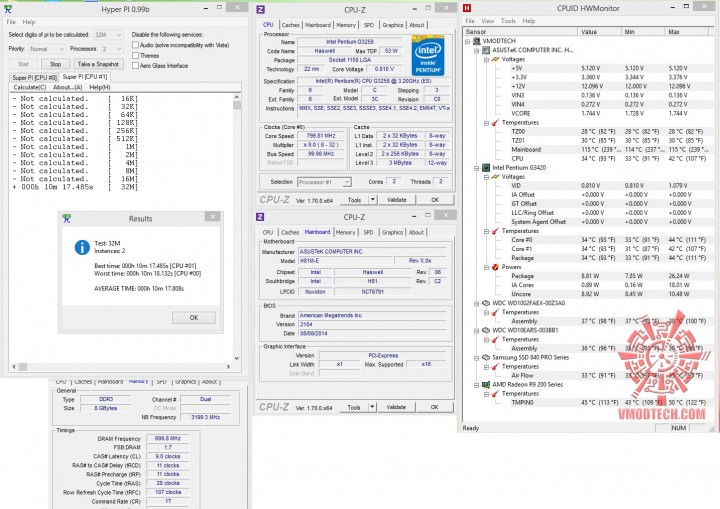The width and height of the screenshot is (720, 509).
Task: Click the Samsung SSD 840 PRO drive icon
Action: [486, 357]
